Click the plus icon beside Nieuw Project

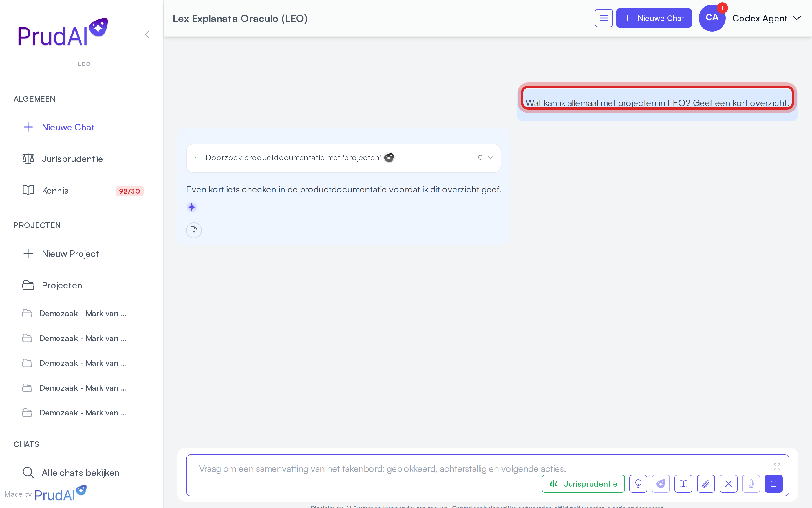click(28, 253)
